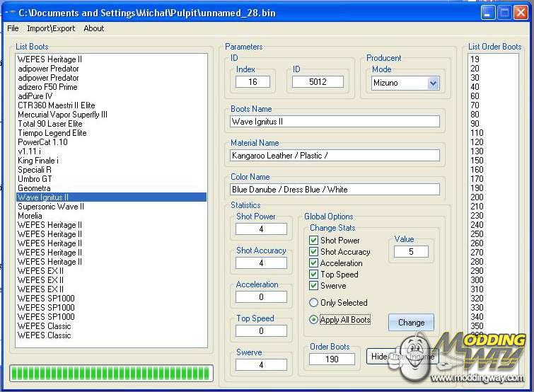Click the Global Options Value field
The image size is (534, 392).
(x=409, y=252)
